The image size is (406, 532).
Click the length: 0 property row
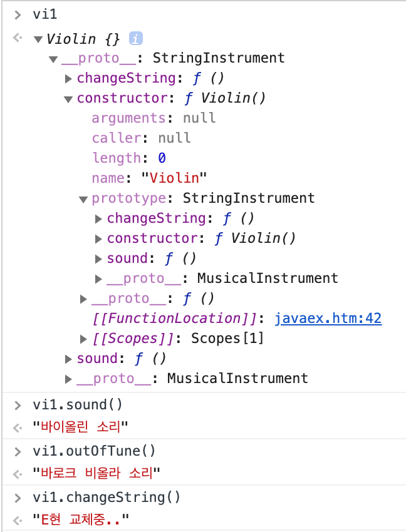pos(128,158)
